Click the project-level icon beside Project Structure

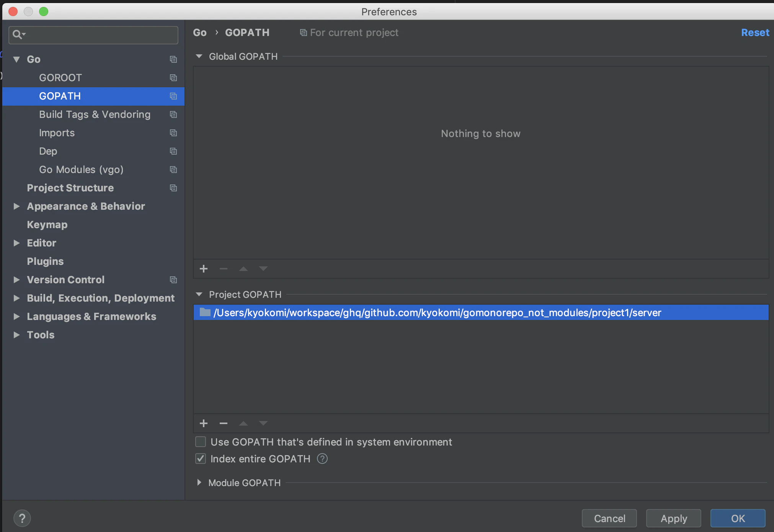click(173, 188)
